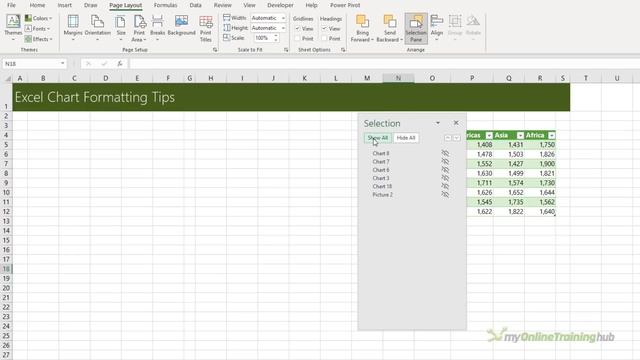Image resolution: width=640 pixels, height=360 pixels.
Task: Switch to the View tab
Action: point(249,5)
